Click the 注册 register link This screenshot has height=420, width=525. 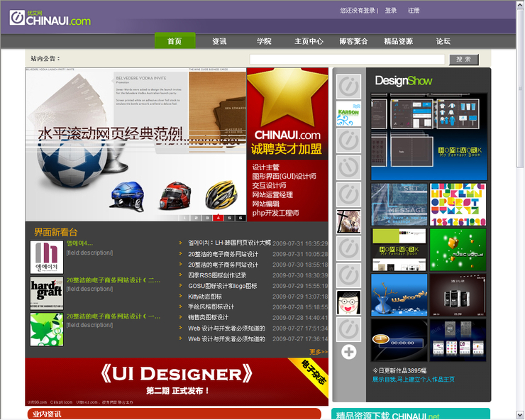click(x=414, y=11)
